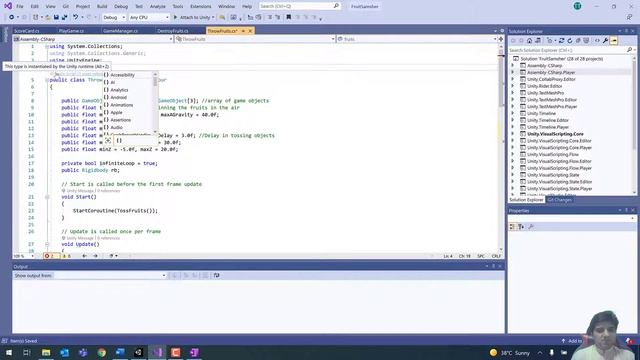Click the Undo toolbar icon
Screen dimensions: 640x360
[x=76, y=17]
